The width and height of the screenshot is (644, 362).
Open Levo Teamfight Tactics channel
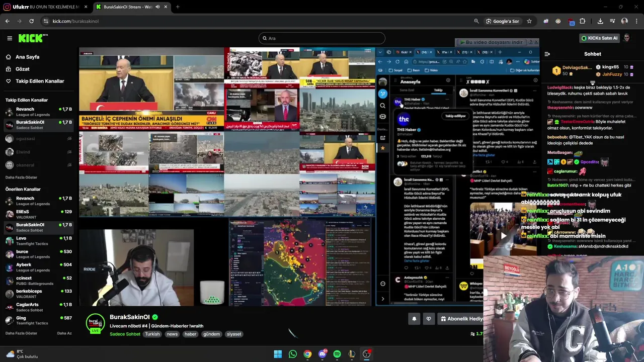coord(39,241)
